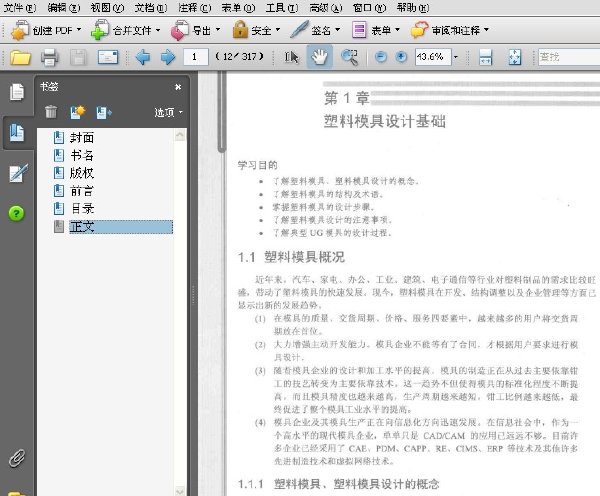Image resolution: width=600 pixels, height=496 pixels.
Task: Click the fit width scrolling icon
Action: [x=486, y=57]
